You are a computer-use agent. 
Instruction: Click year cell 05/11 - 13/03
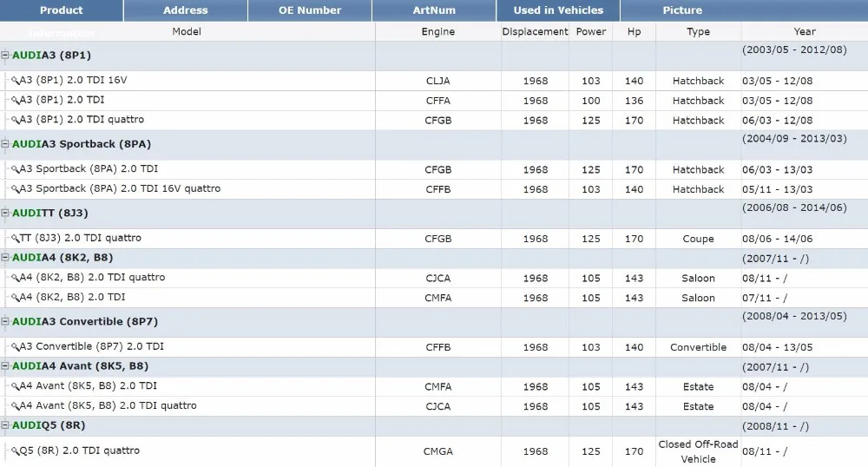click(x=777, y=189)
